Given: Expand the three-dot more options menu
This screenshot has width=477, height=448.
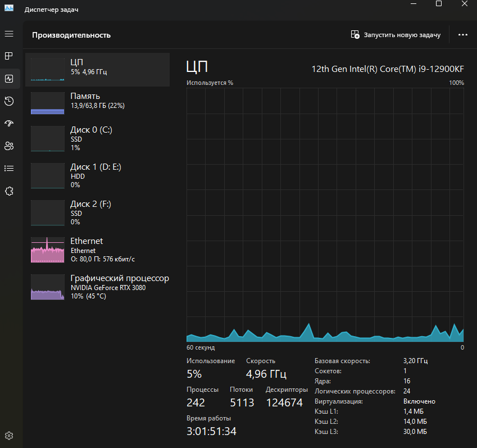Looking at the screenshot, I should [x=462, y=35].
